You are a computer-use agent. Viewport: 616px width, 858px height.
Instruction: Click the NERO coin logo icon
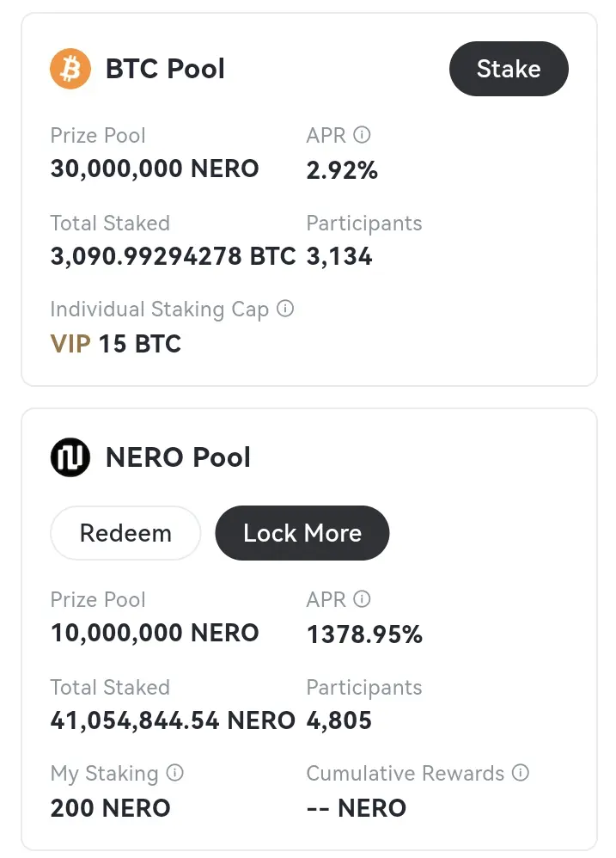point(70,457)
